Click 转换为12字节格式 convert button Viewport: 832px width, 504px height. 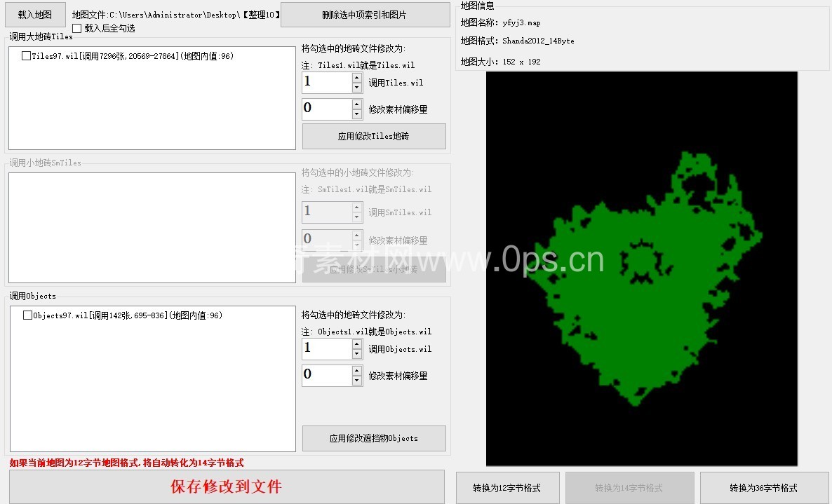pos(507,488)
